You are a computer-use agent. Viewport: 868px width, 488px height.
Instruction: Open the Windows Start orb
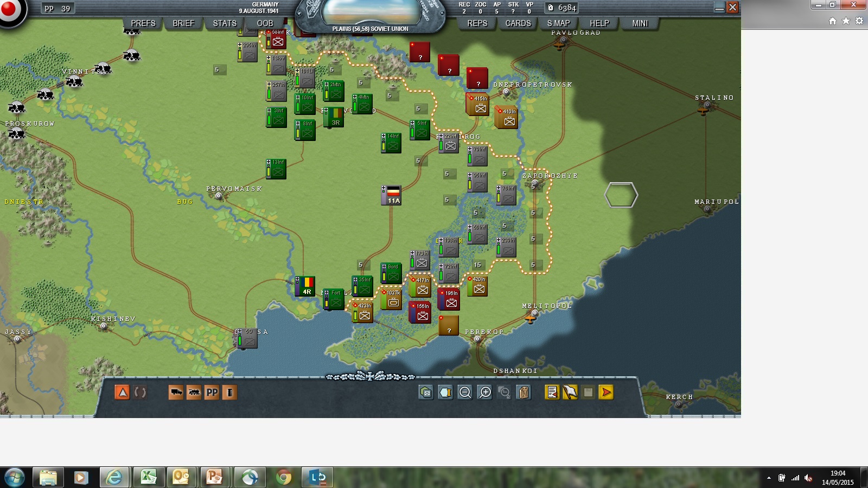coord(15,477)
